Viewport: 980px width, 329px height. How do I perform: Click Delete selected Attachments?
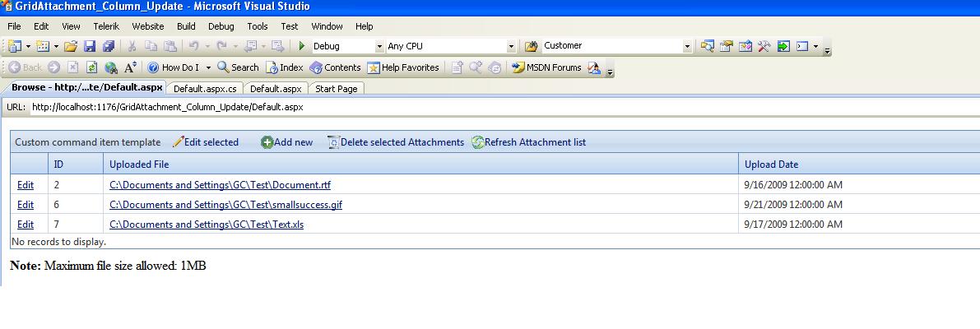click(396, 142)
